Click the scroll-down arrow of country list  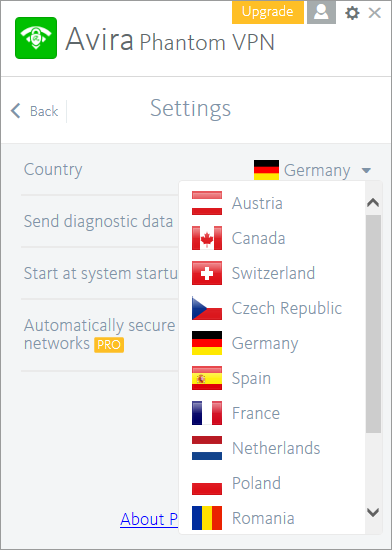coord(373,512)
